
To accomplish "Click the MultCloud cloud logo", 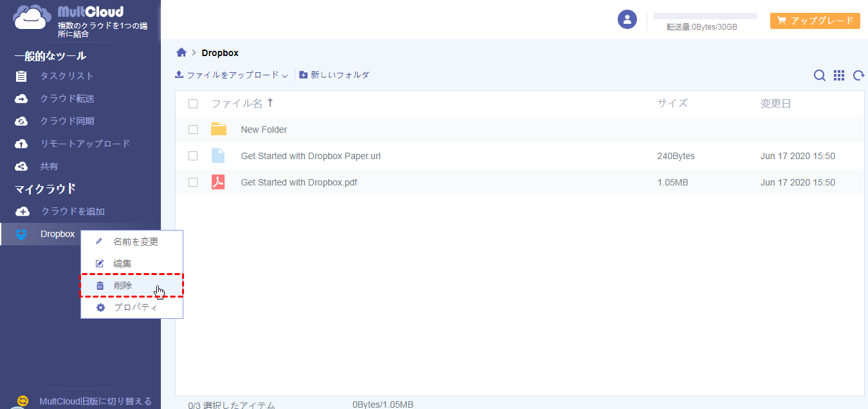I will pyautogui.click(x=32, y=18).
